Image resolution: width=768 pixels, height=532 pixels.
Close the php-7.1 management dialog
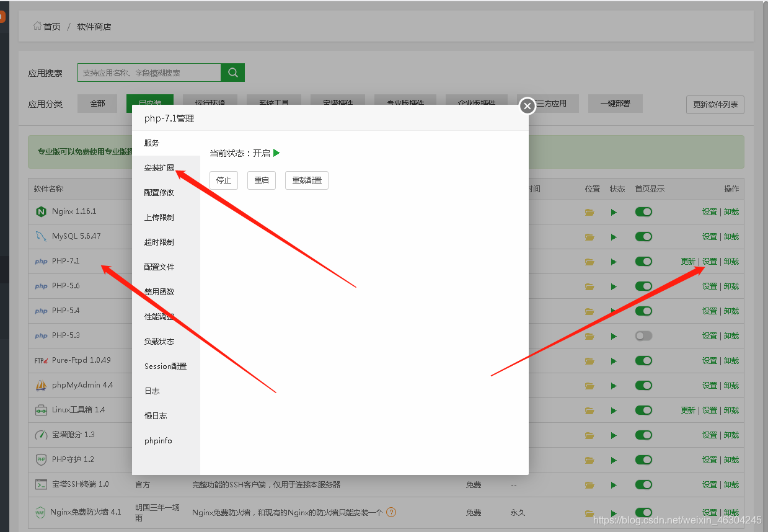pos(527,107)
